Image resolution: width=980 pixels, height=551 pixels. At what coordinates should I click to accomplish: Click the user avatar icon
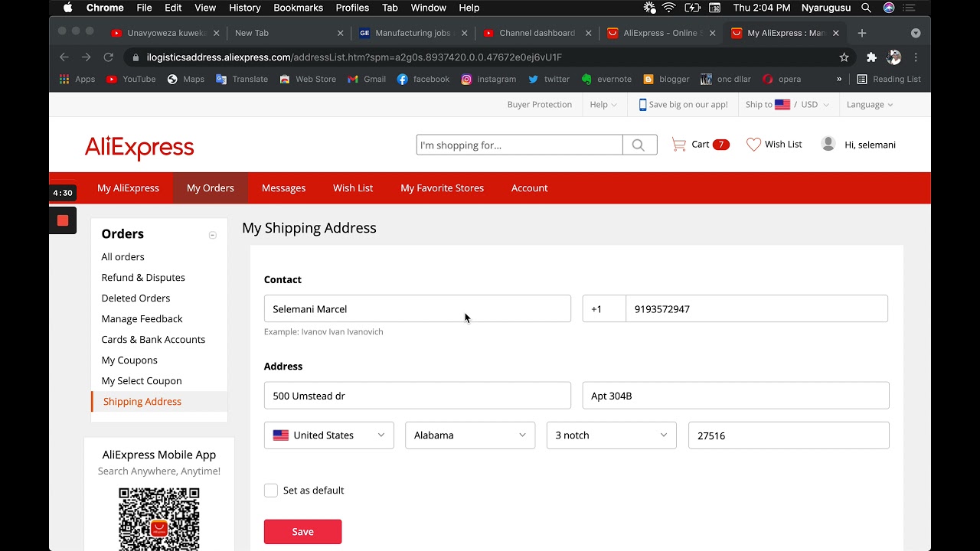tap(828, 144)
